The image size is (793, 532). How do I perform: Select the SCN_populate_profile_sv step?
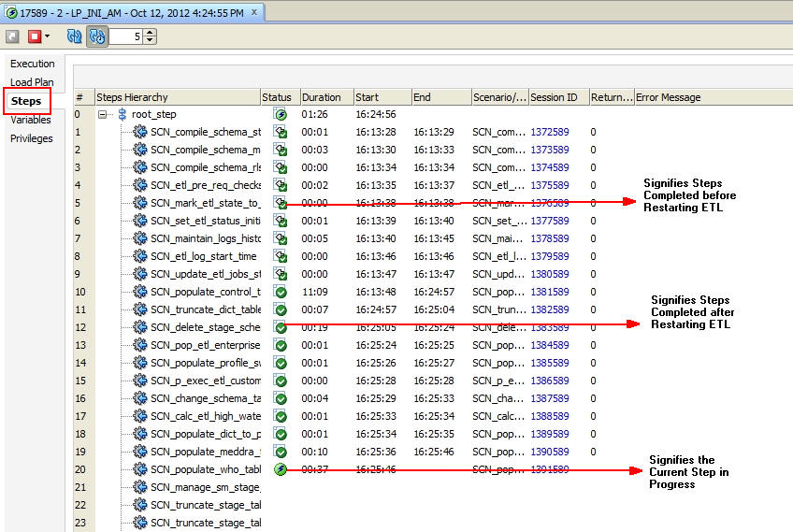click(x=206, y=363)
